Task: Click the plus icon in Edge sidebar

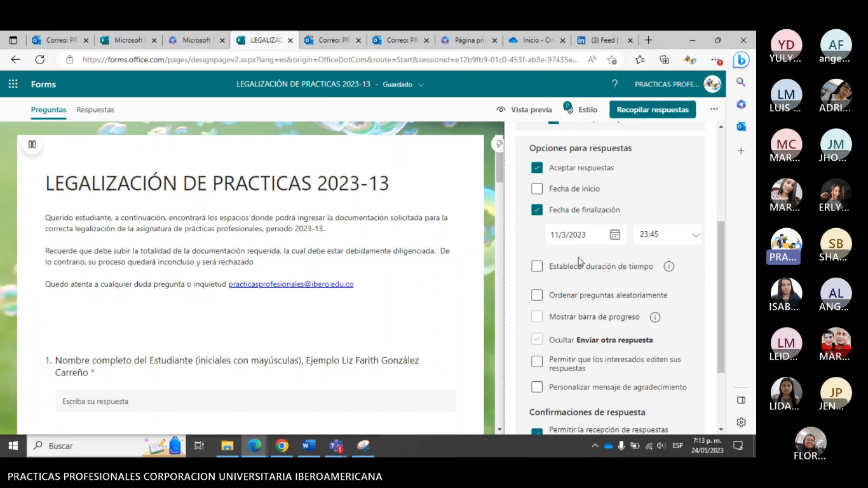Action: pyautogui.click(x=741, y=151)
